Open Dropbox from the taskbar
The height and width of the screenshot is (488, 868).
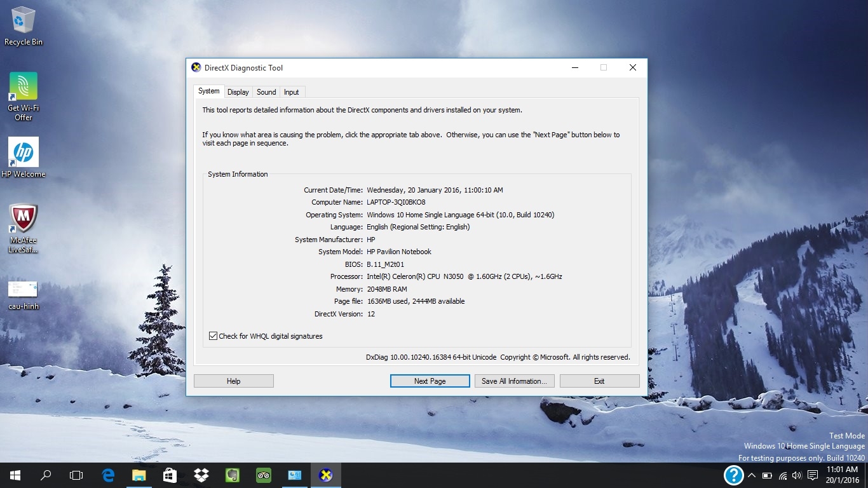[201, 475]
